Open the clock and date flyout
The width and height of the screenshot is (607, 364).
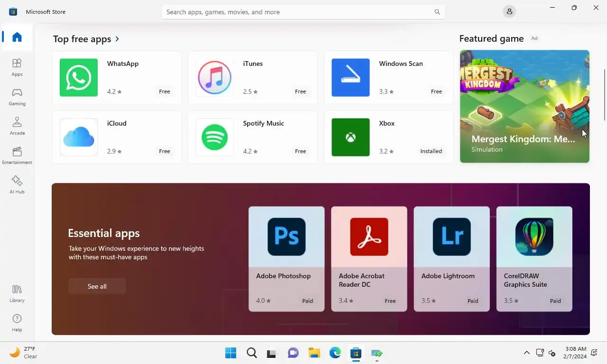576,353
